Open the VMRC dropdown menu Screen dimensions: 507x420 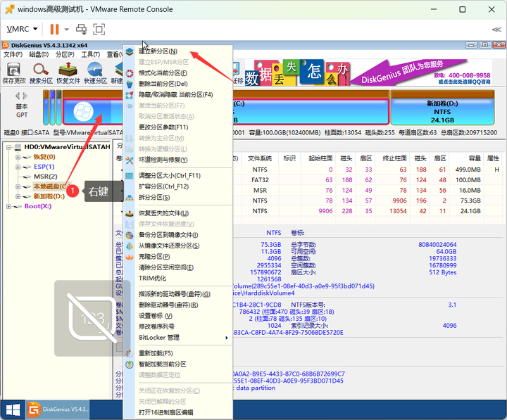point(22,29)
